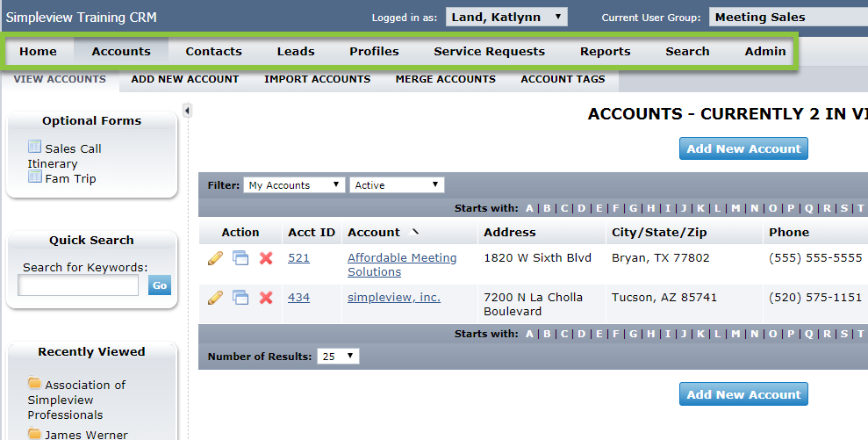Screen dimensions: 868x440
Task: Open the Active status filter dropdown
Action: click(x=397, y=185)
